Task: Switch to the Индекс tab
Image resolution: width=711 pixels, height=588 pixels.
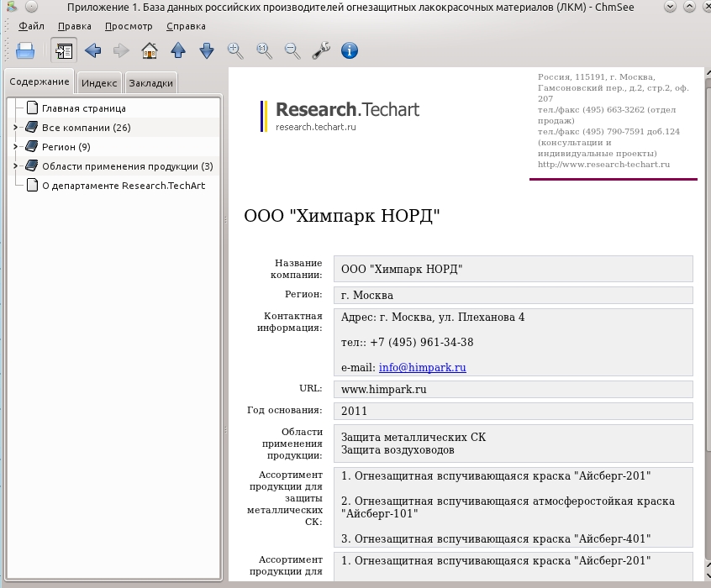Action: coord(99,83)
